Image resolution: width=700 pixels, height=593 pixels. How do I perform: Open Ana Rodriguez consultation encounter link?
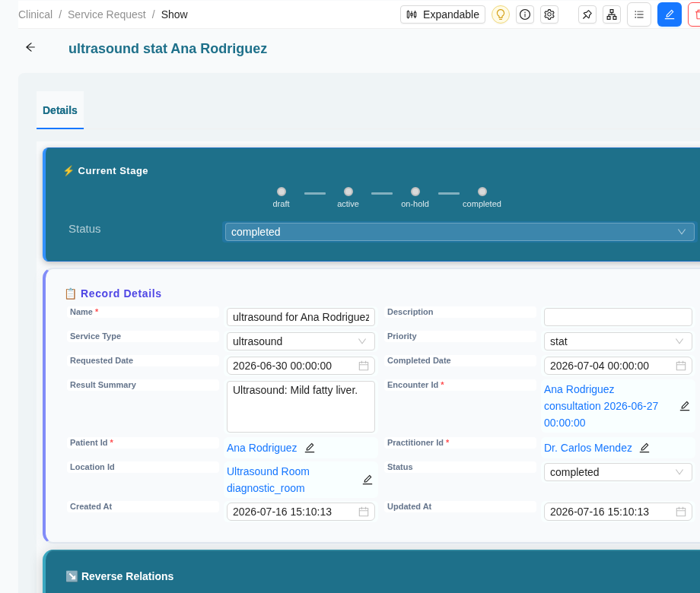pyautogui.click(x=601, y=406)
